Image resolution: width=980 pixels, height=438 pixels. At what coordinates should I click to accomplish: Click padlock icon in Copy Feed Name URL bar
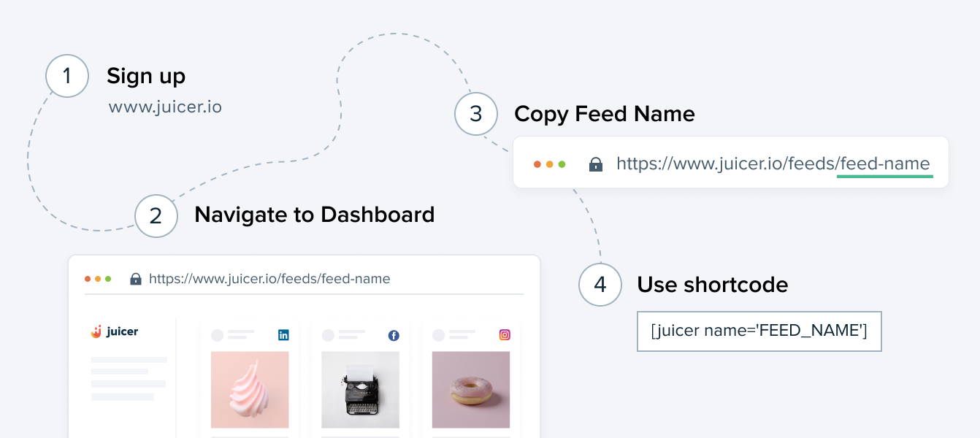tap(596, 164)
